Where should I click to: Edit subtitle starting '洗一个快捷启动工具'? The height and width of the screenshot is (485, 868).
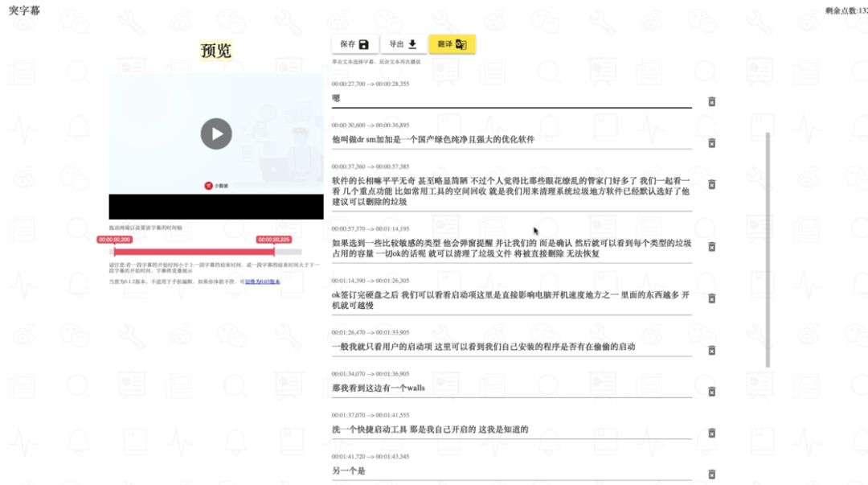pyautogui.click(x=511, y=430)
